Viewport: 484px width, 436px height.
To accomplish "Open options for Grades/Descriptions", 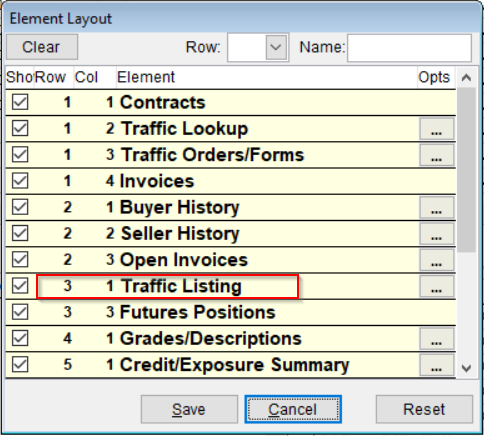I will 437,339.
